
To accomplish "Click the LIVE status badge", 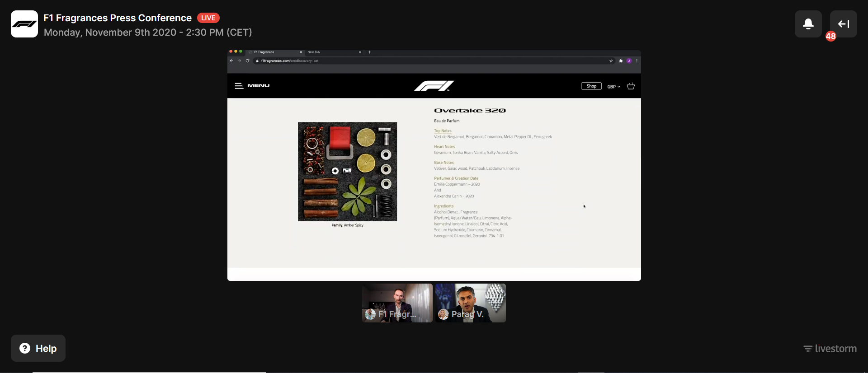I will point(208,18).
